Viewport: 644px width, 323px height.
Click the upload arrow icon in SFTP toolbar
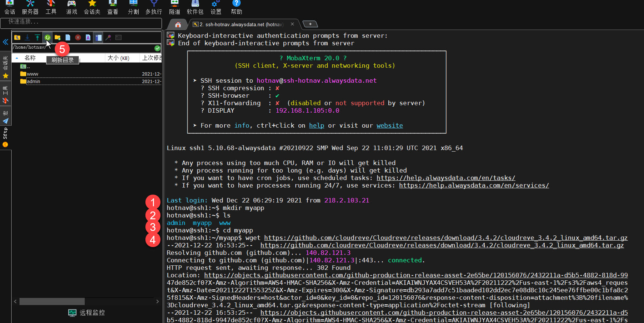click(37, 37)
